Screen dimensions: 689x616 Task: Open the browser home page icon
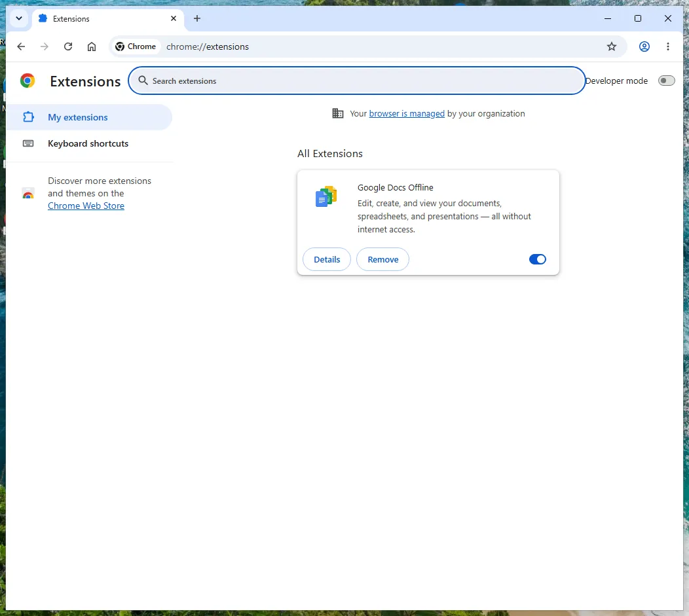(x=92, y=46)
